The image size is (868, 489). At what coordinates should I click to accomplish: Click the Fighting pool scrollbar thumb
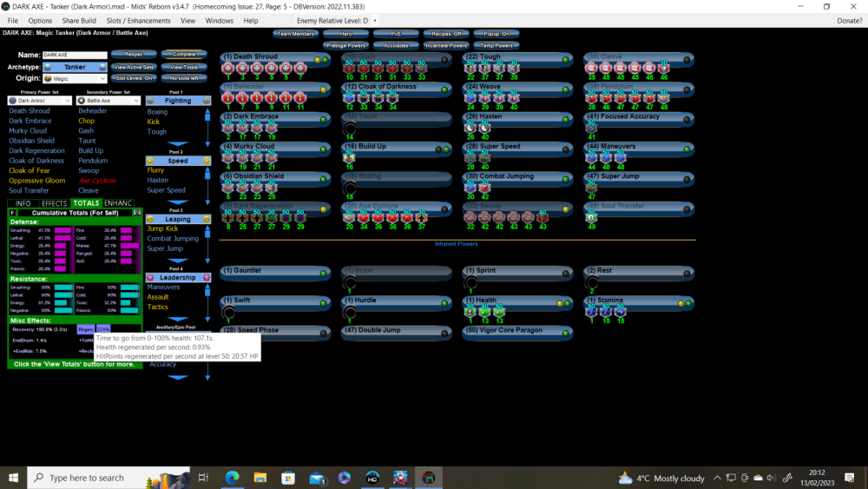(x=207, y=116)
